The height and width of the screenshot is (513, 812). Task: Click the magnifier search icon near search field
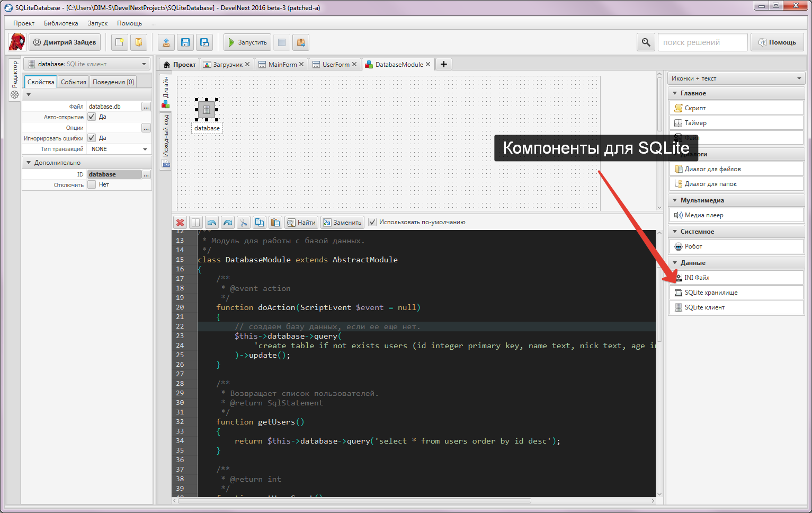[646, 42]
